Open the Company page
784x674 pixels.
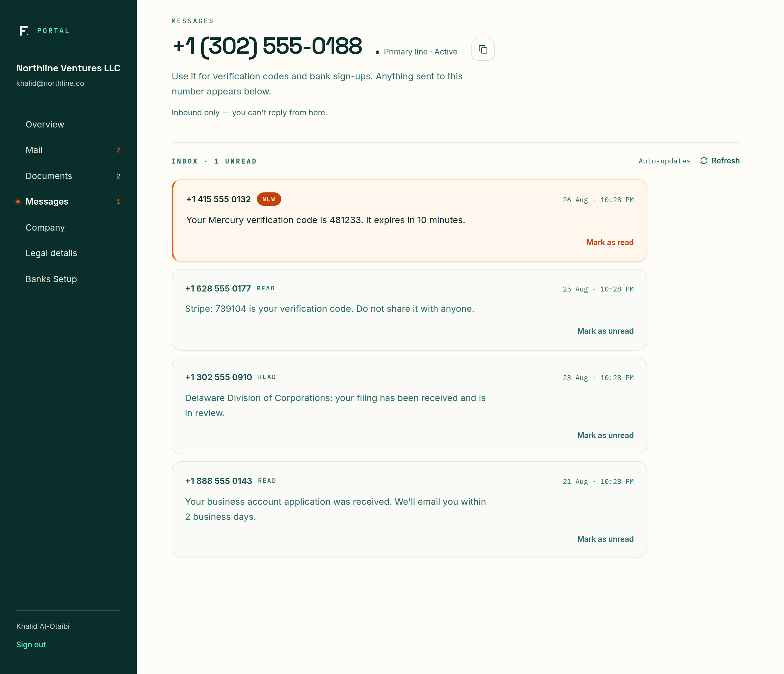(45, 227)
